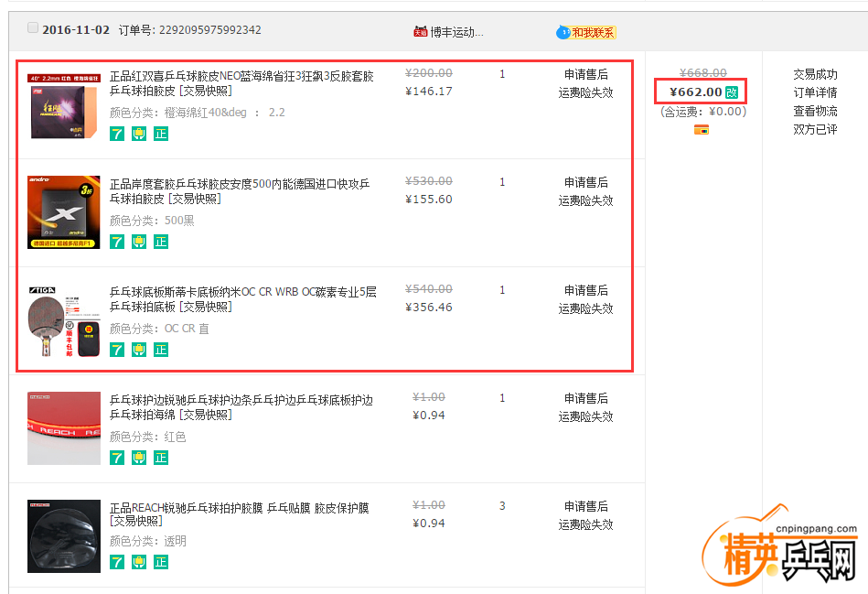The image size is (868, 594).
Task: Click the shield guarantee icon under OC CR 直
Action: click(139, 350)
